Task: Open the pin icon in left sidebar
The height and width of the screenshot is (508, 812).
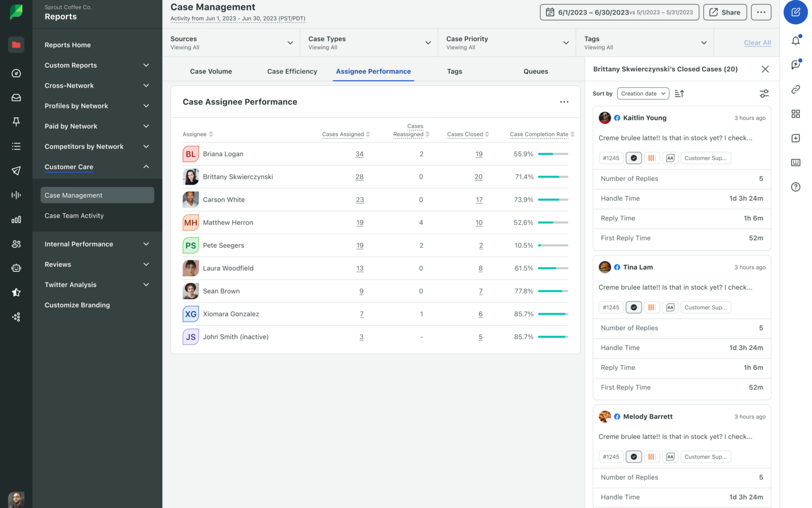Action: [x=16, y=122]
